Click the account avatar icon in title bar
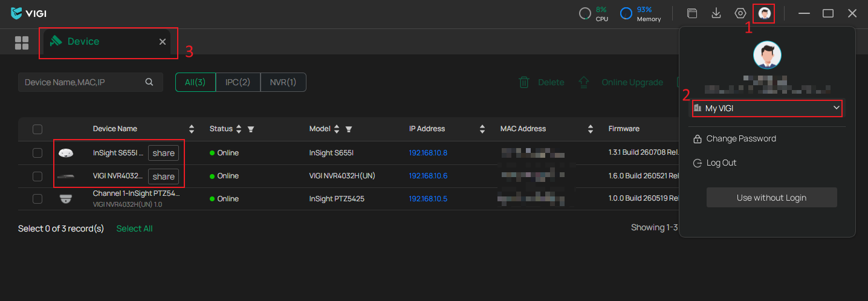868x301 pixels. tap(765, 13)
